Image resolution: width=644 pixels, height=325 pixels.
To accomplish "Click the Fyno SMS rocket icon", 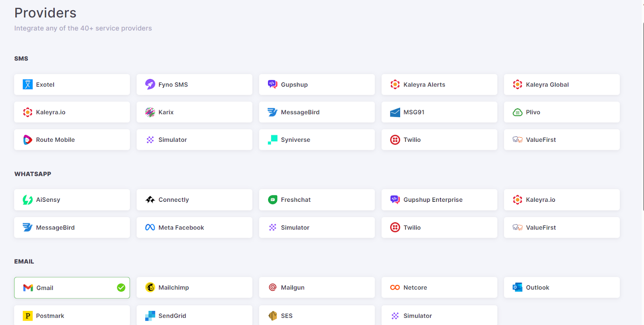I will (x=150, y=84).
